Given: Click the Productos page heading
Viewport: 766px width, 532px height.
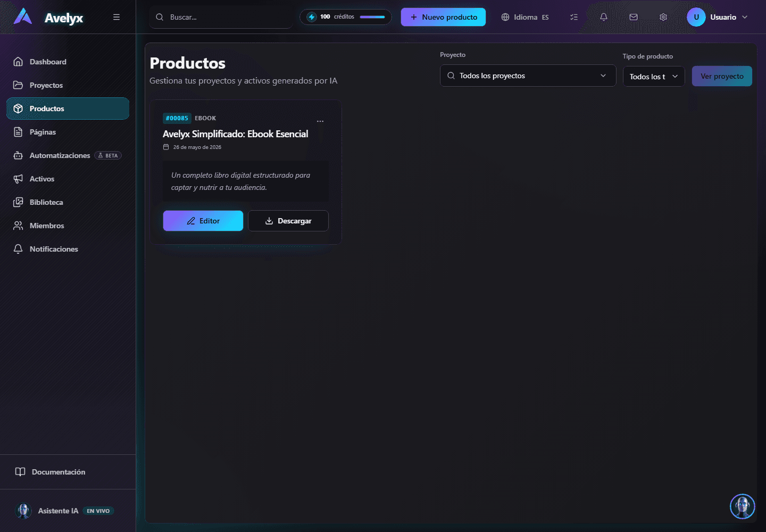Looking at the screenshot, I should [188, 63].
